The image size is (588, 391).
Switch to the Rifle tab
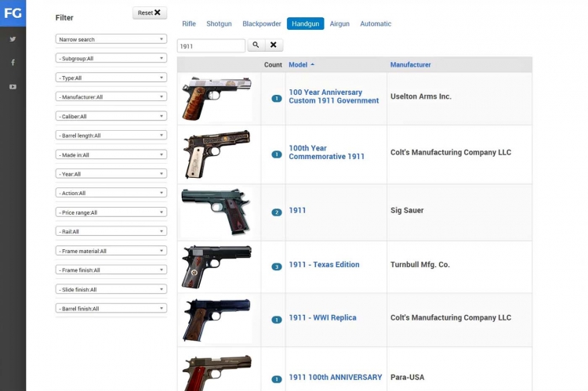pyautogui.click(x=189, y=24)
